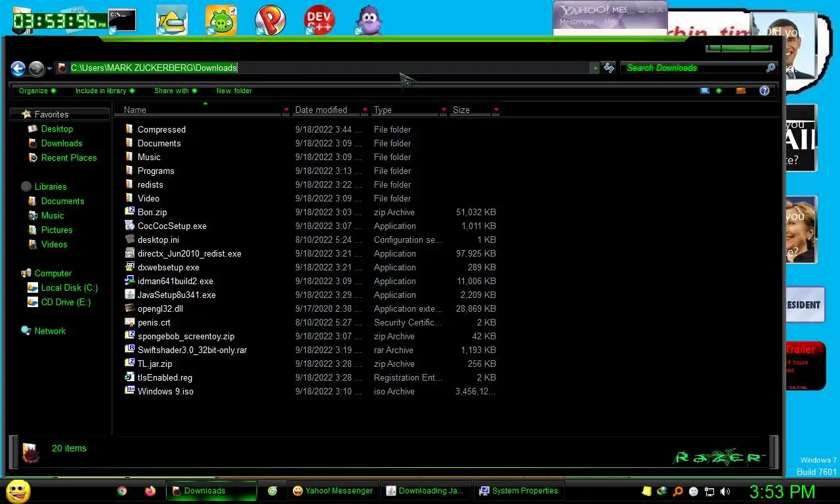Screen dimensions: 840x504
Task: Create a New folder
Action: tap(234, 91)
